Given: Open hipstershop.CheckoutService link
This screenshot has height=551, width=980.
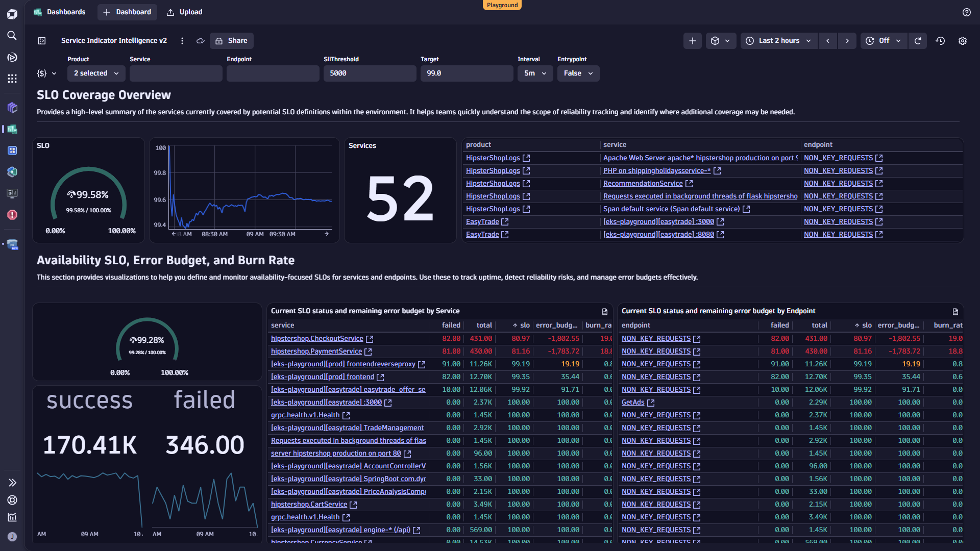Looking at the screenshot, I should [317, 339].
